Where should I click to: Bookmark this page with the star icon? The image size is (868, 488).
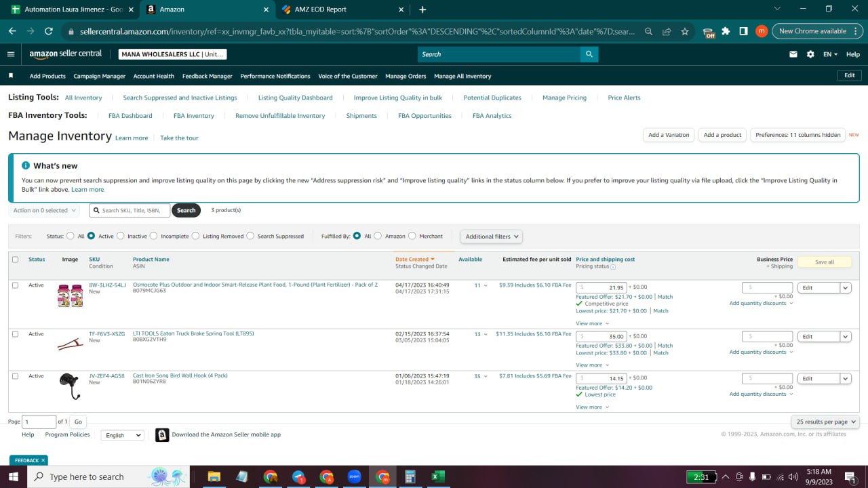click(x=685, y=31)
